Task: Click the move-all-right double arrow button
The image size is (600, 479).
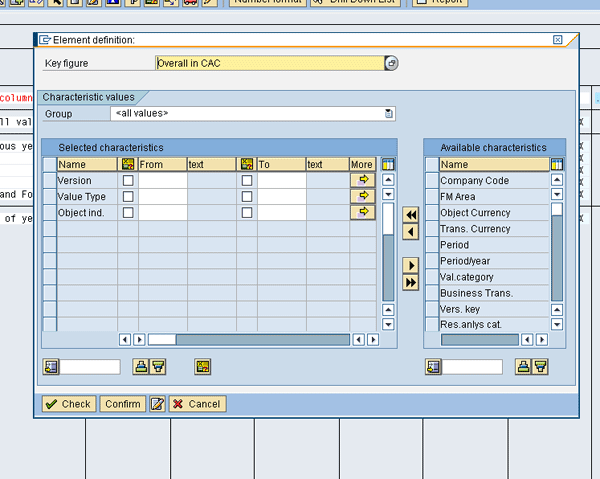Action: pos(410,282)
